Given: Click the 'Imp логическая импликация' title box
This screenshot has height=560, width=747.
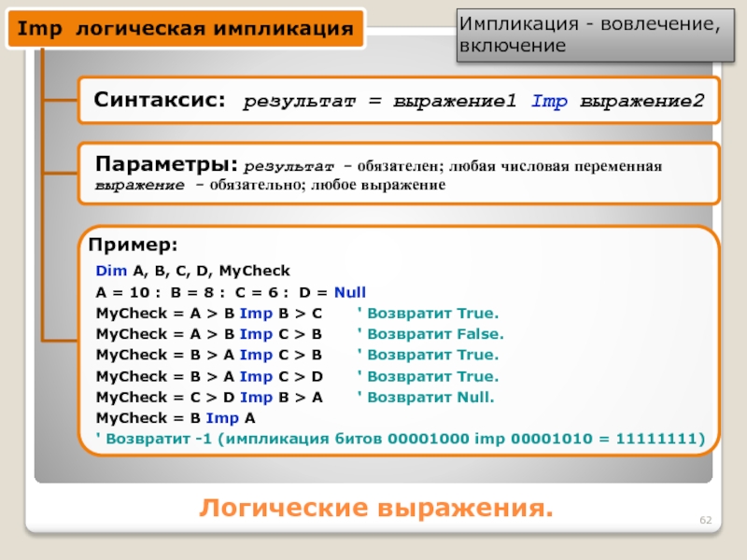Looking at the screenshot, I should [x=186, y=28].
